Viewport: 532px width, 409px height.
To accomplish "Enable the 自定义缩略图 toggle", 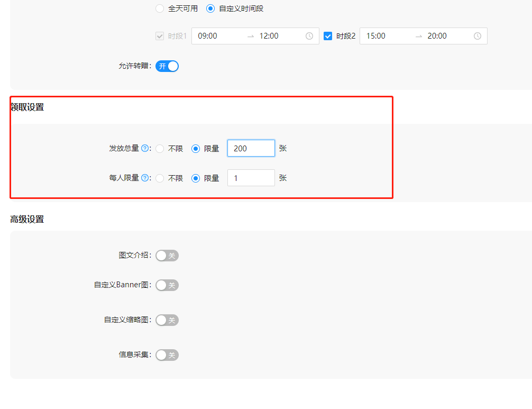I will 167,320.
